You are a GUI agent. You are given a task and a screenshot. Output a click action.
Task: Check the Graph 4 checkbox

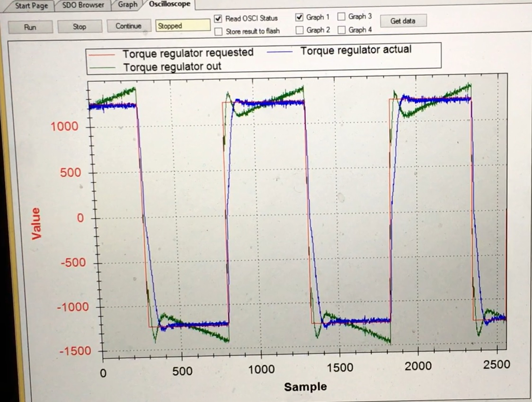point(341,30)
